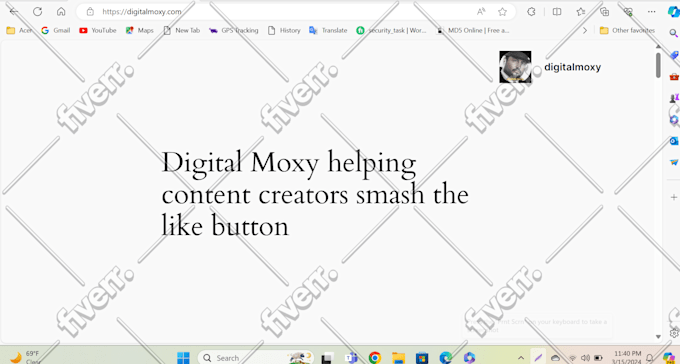This screenshot has height=364, width=680.
Task: Open the Maps bookmark
Action: pyautogui.click(x=140, y=30)
